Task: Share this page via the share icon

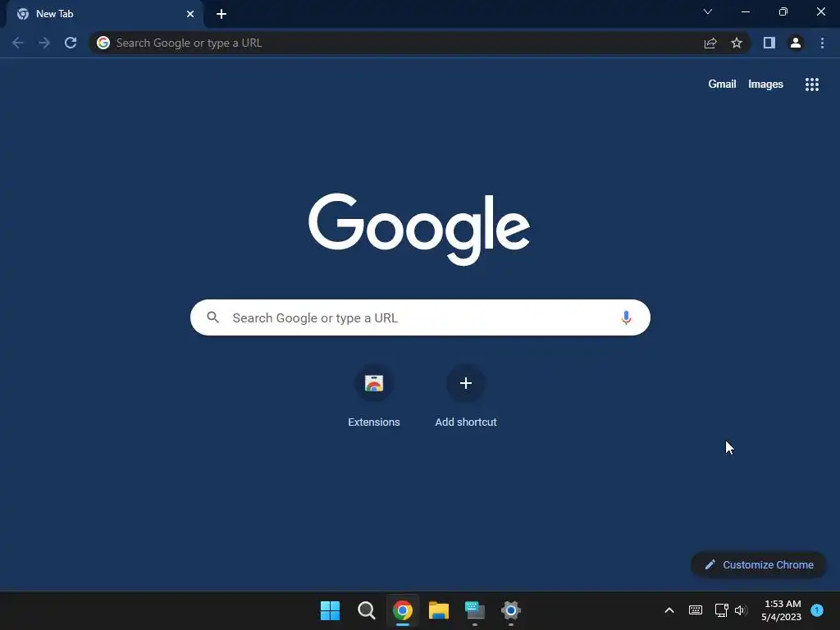Action: [710, 43]
